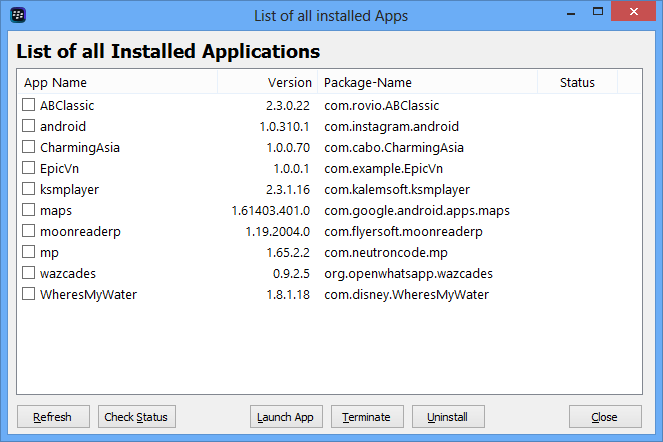
Task: Select com.cabo.CharmingAsia package cell
Action: click(x=394, y=148)
